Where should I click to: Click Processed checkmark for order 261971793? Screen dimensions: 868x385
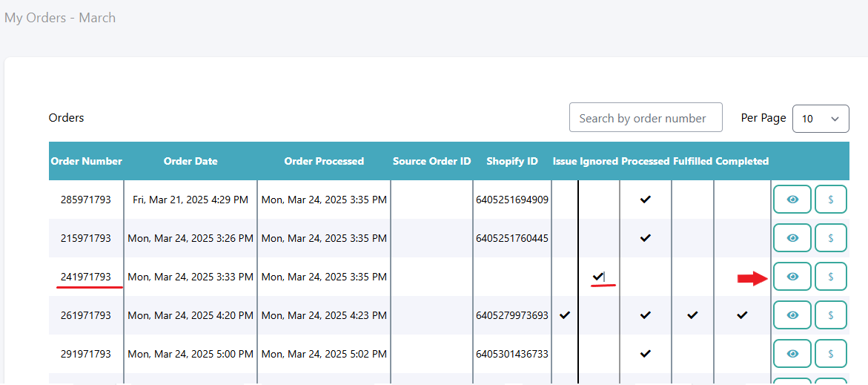click(645, 315)
